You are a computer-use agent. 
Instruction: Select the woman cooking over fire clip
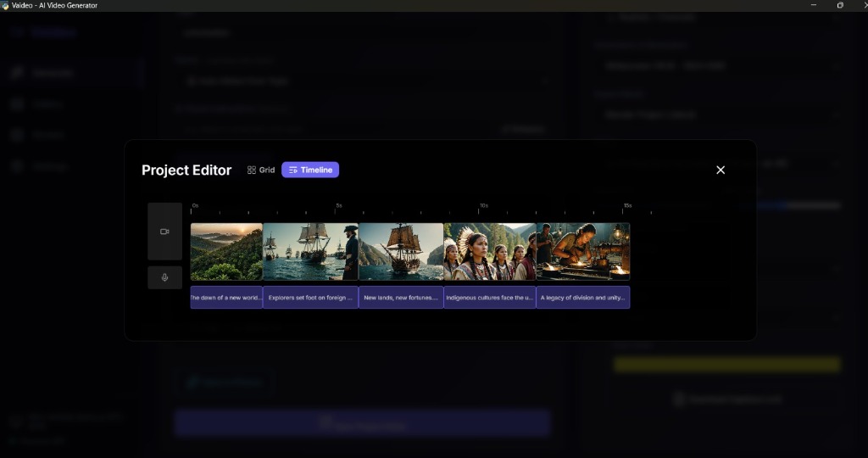click(x=583, y=251)
